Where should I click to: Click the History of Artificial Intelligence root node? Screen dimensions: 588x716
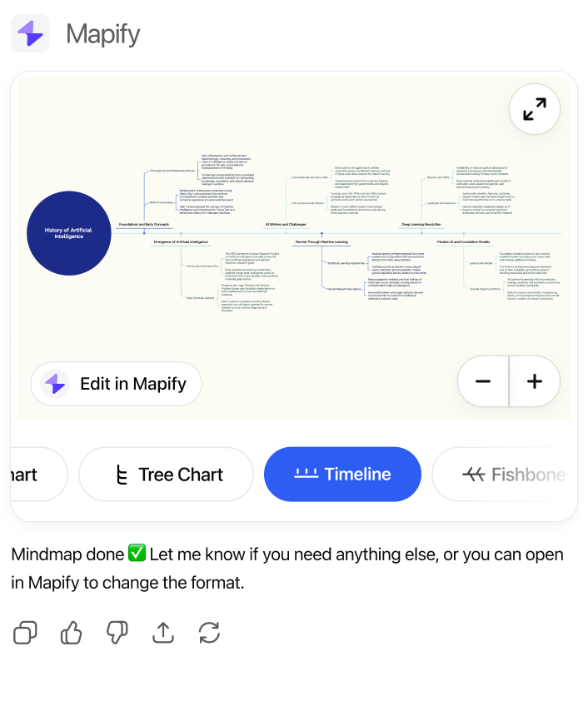[68, 233]
